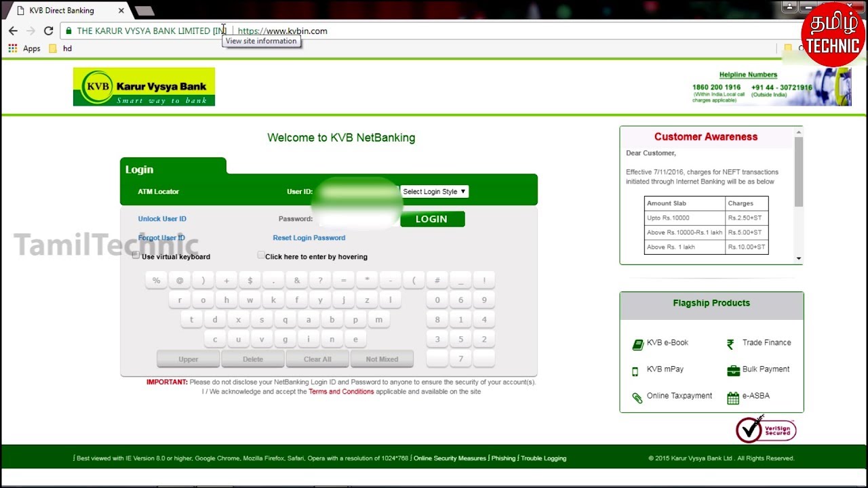Click the Customer Awareness scrollbar thumb
This screenshot has width=868, height=488.
tap(799, 171)
